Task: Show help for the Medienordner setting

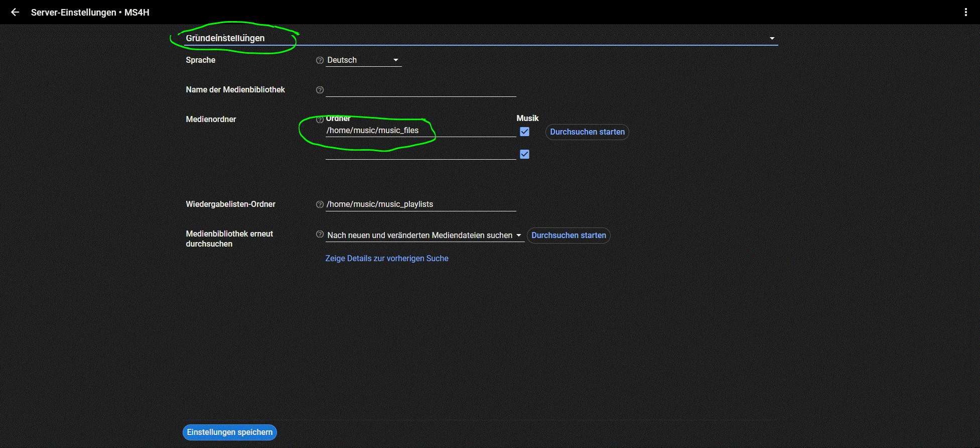Action: click(x=320, y=120)
